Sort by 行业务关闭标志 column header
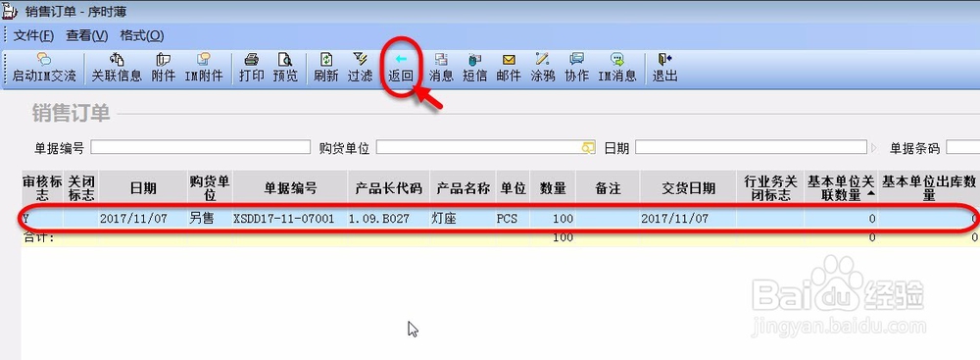This screenshot has height=360, width=980. click(770, 187)
